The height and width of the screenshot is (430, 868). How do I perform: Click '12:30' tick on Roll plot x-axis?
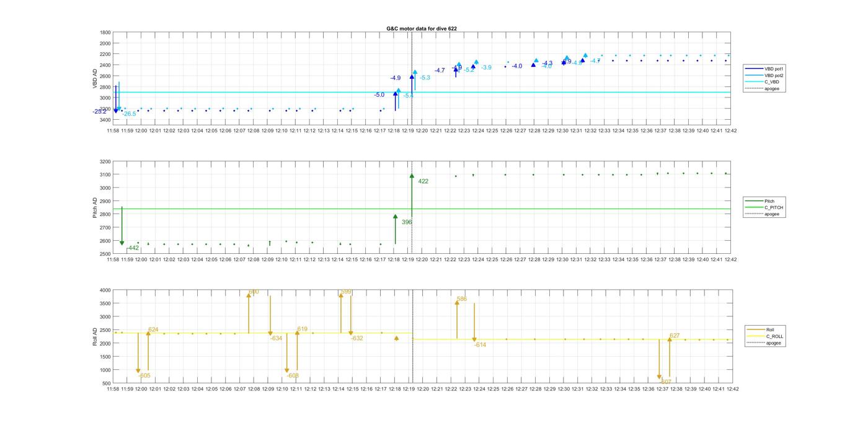(x=563, y=389)
